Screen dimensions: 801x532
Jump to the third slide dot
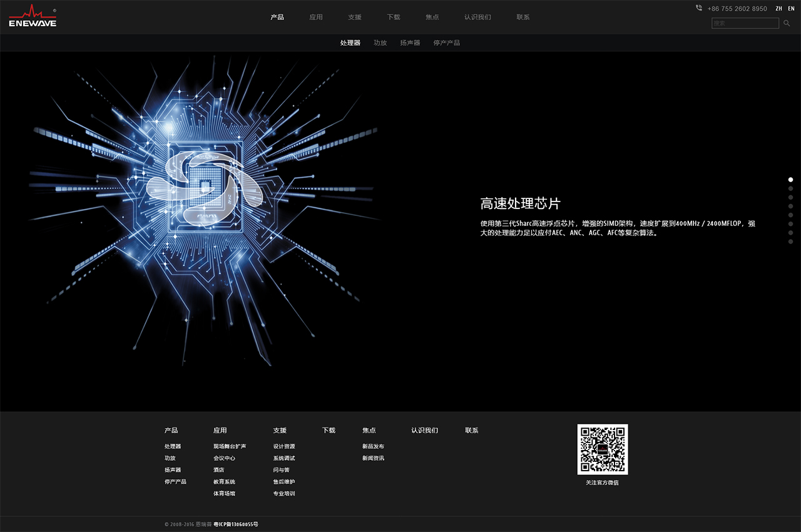[790, 197]
